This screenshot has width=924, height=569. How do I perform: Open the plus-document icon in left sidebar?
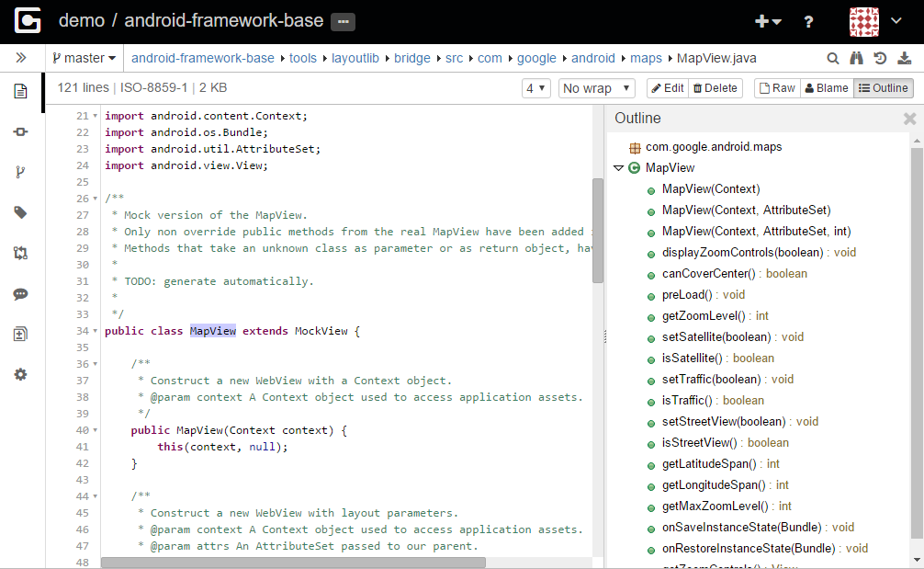[x=20, y=335]
